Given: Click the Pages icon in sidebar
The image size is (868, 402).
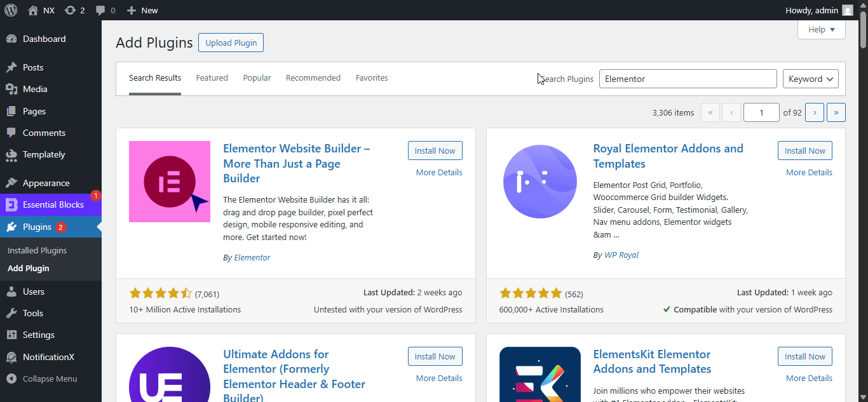Looking at the screenshot, I should (11, 111).
